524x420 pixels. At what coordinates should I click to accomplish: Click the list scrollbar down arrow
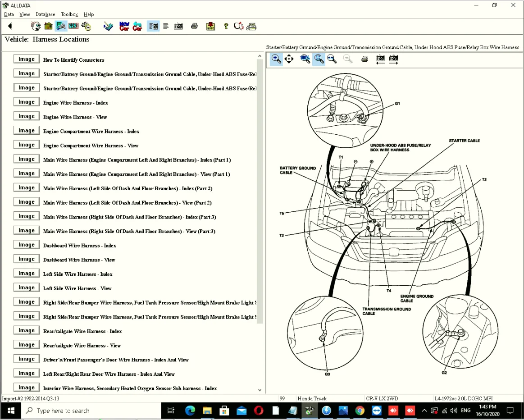(260, 390)
